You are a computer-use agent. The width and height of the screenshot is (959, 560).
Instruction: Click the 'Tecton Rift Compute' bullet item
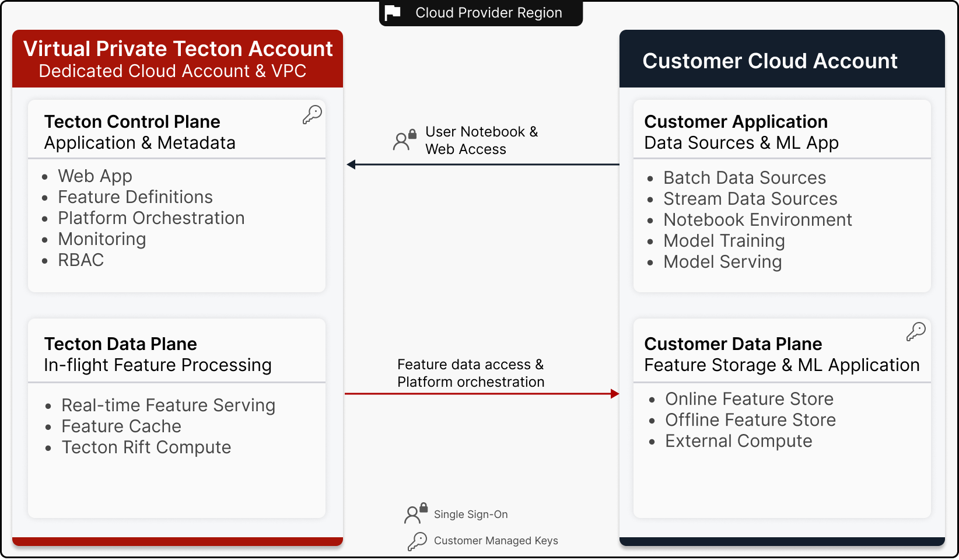tap(146, 447)
